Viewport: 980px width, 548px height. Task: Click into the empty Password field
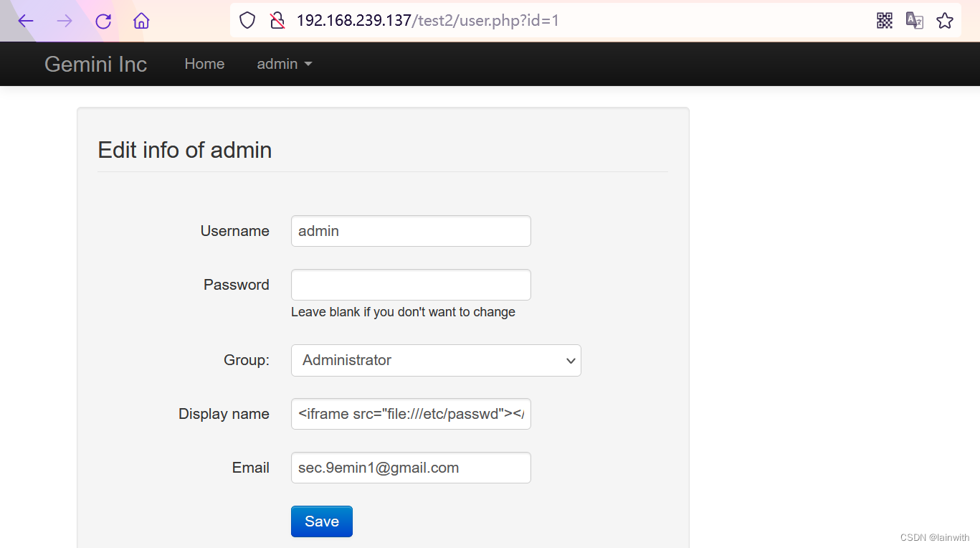click(411, 285)
